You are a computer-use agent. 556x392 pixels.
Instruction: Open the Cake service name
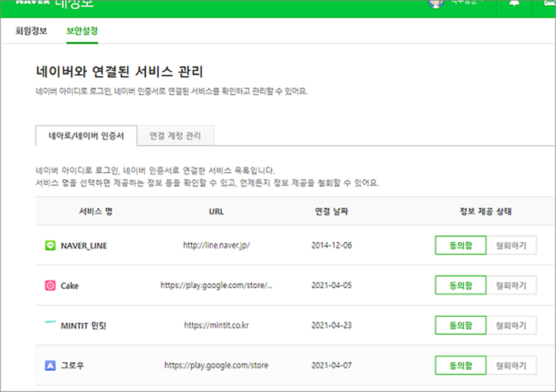(x=69, y=286)
